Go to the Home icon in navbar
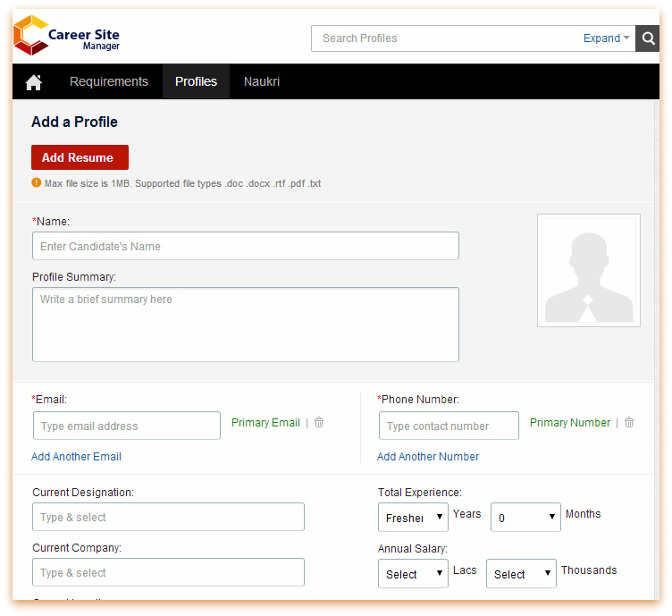672x616 pixels. pyautogui.click(x=34, y=82)
